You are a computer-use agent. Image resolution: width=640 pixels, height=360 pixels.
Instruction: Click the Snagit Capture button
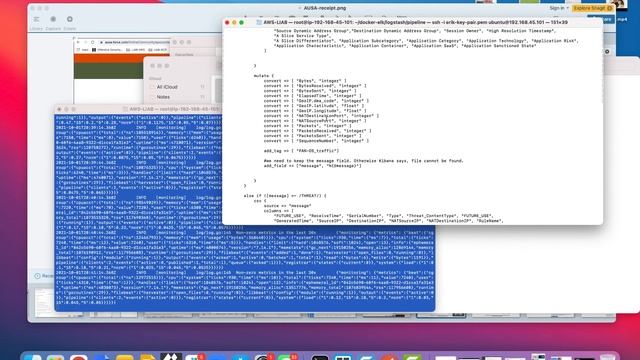click(x=53, y=22)
